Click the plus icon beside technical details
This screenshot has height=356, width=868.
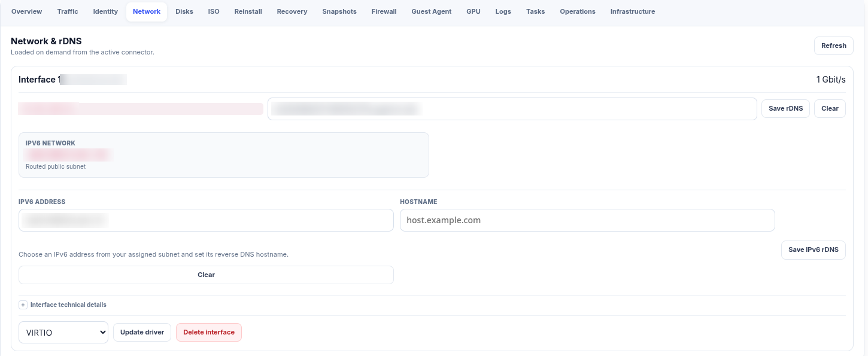coord(23,305)
